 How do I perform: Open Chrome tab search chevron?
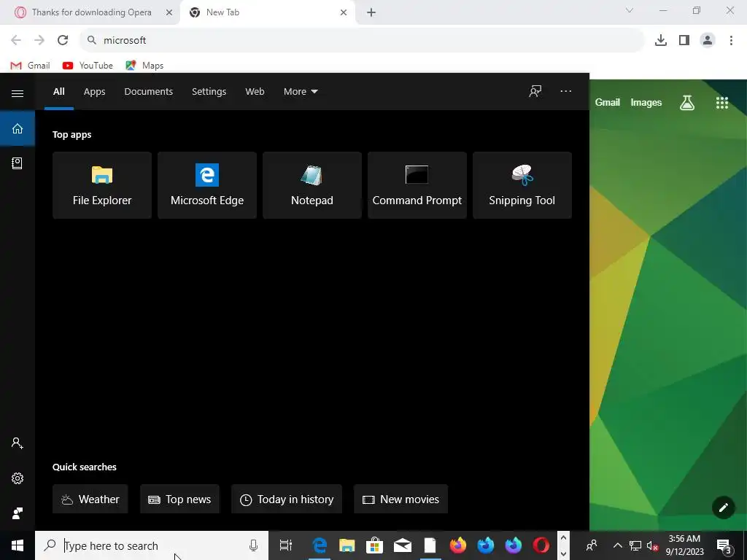(630, 10)
